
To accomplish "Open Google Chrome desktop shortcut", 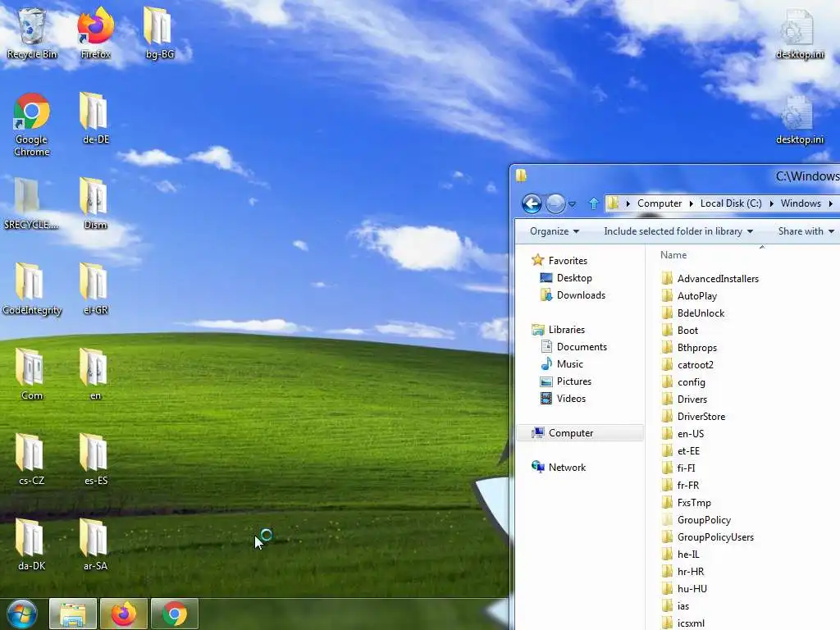I will (x=32, y=125).
